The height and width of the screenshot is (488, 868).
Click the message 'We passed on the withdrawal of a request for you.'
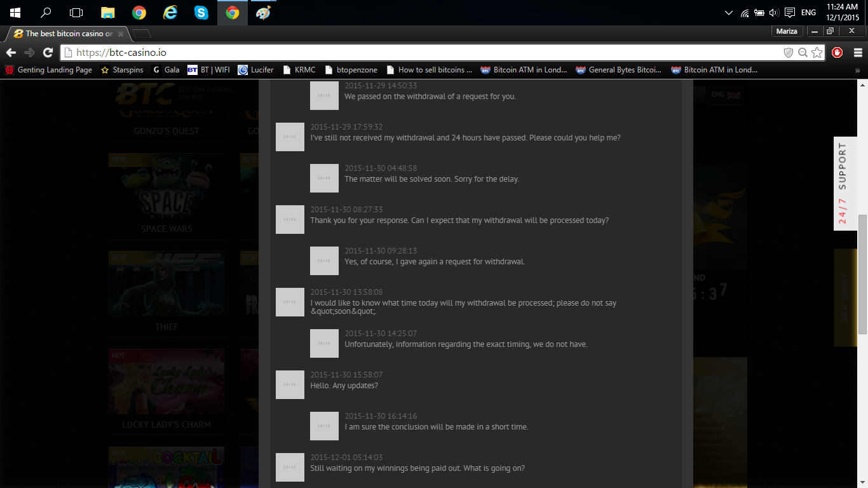[430, 97]
